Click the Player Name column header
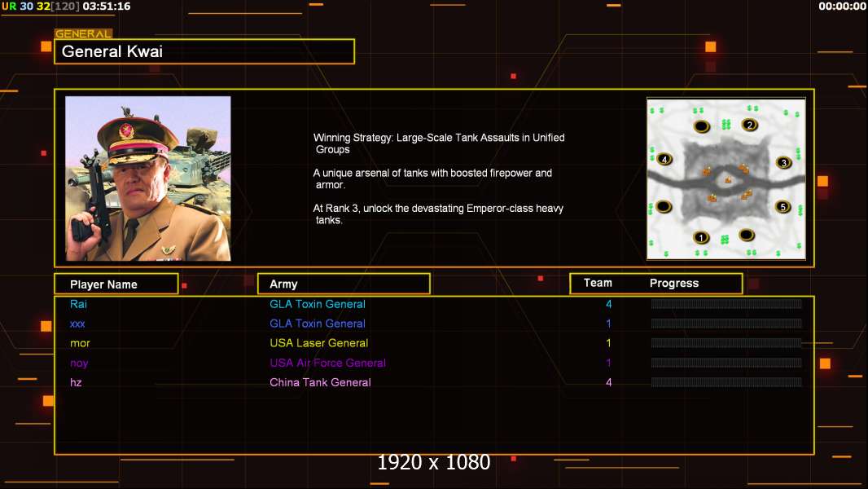 [x=116, y=284]
